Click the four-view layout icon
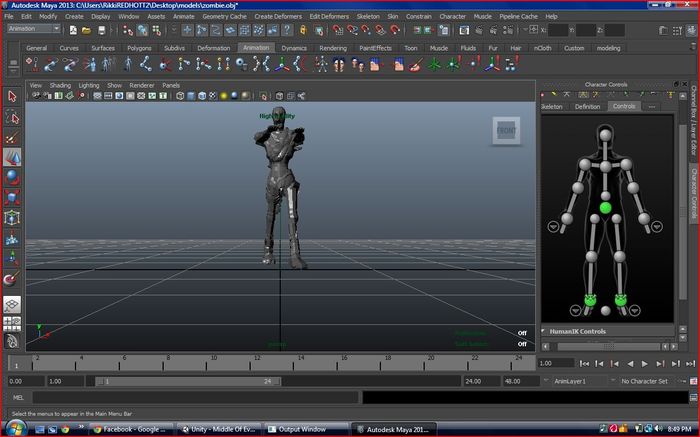The height and width of the screenshot is (437, 700). tap(12, 324)
